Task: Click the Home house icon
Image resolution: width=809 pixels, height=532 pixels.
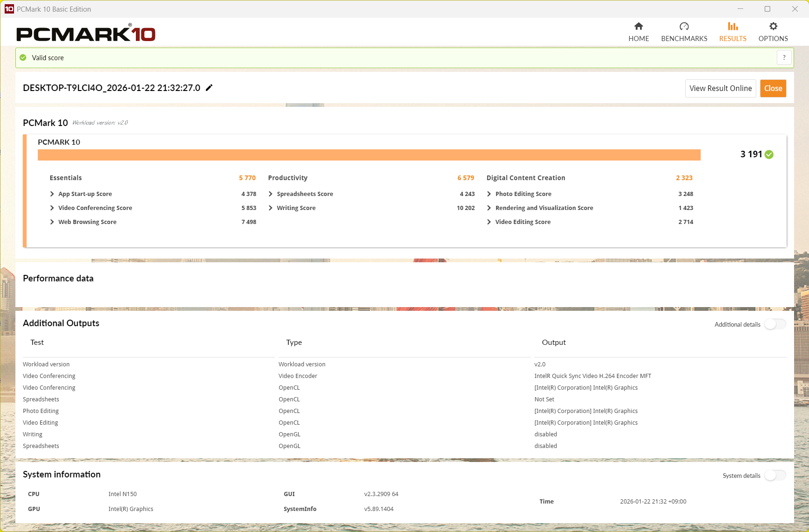Action: click(639, 26)
